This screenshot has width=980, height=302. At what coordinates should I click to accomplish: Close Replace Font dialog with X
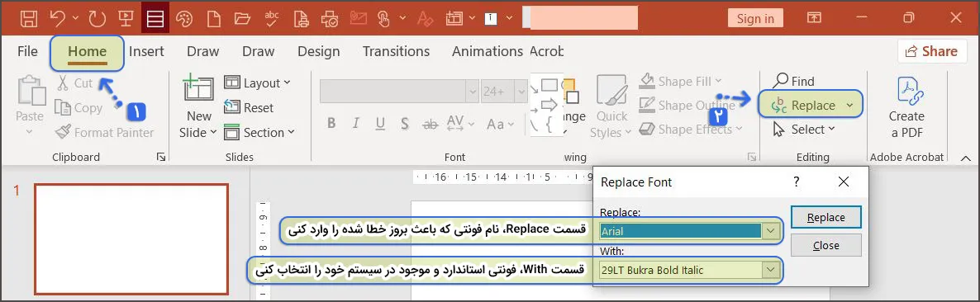coord(844,182)
